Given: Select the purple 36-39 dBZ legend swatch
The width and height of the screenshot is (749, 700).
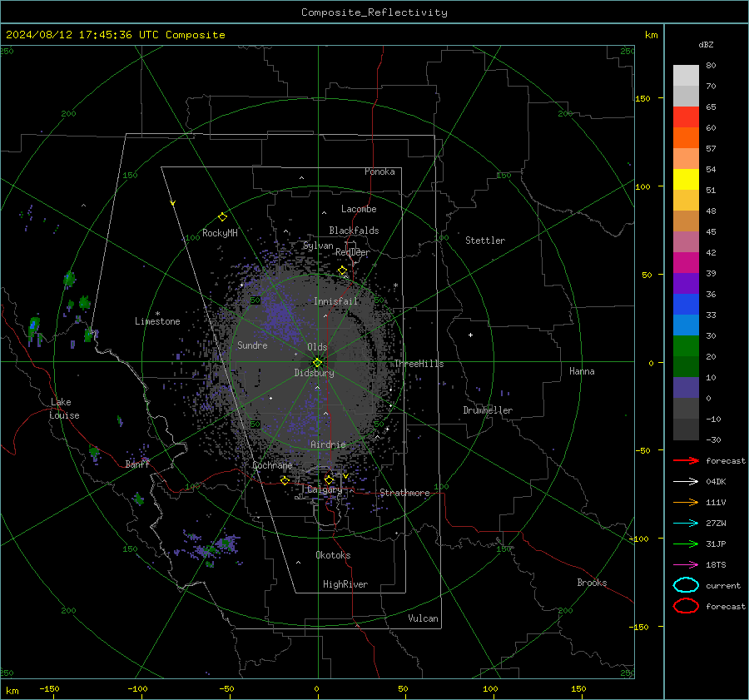Looking at the screenshot, I should pos(686,283).
